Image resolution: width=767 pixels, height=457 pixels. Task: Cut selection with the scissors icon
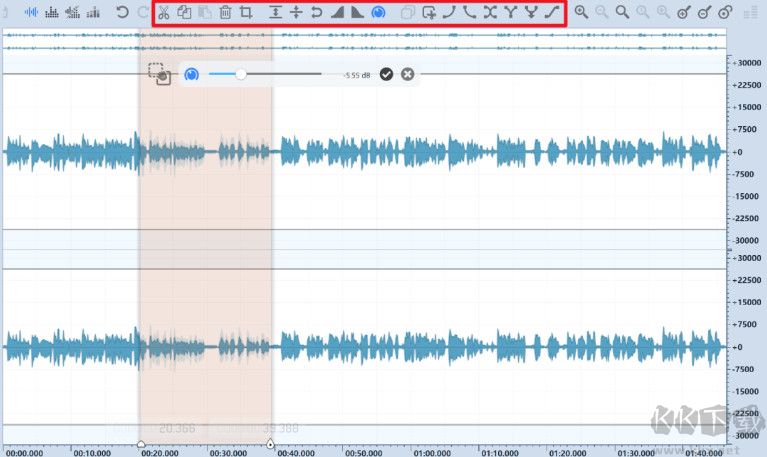[x=164, y=12]
